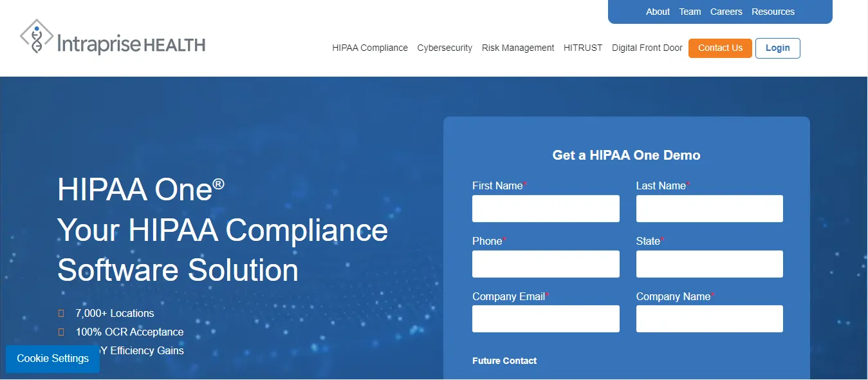
Task: Click into the Phone field
Action: point(546,264)
